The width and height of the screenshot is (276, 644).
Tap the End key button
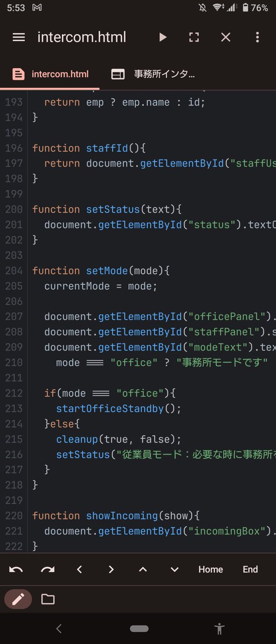[x=250, y=569]
